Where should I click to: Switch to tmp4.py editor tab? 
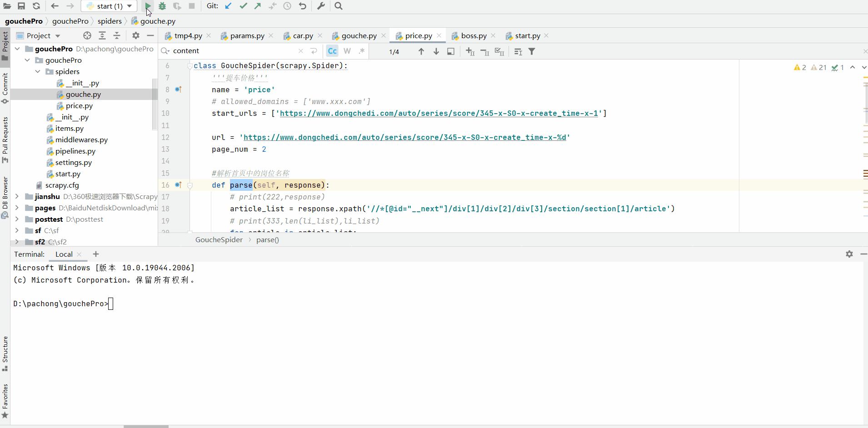[x=188, y=35]
